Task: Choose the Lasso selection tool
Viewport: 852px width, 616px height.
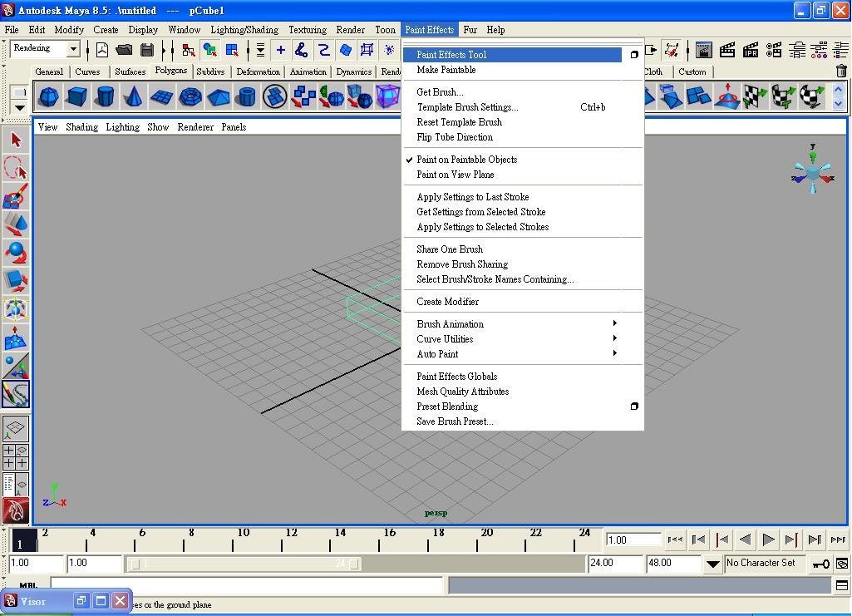Action: [16, 168]
